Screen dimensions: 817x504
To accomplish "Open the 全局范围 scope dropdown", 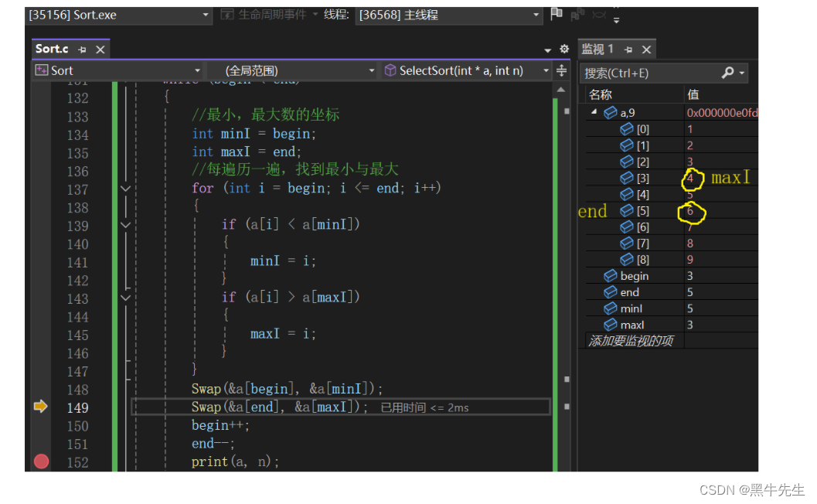I will [292, 70].
